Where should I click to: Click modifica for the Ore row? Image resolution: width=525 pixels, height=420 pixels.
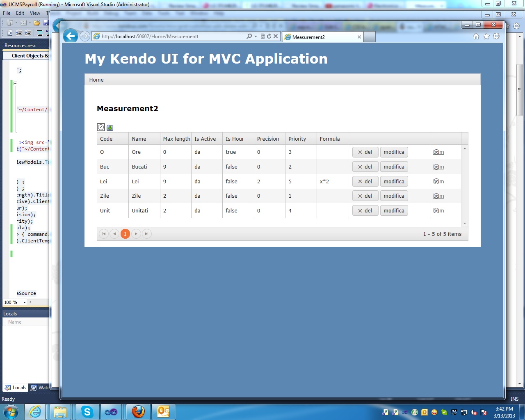[x=394, y=152]
